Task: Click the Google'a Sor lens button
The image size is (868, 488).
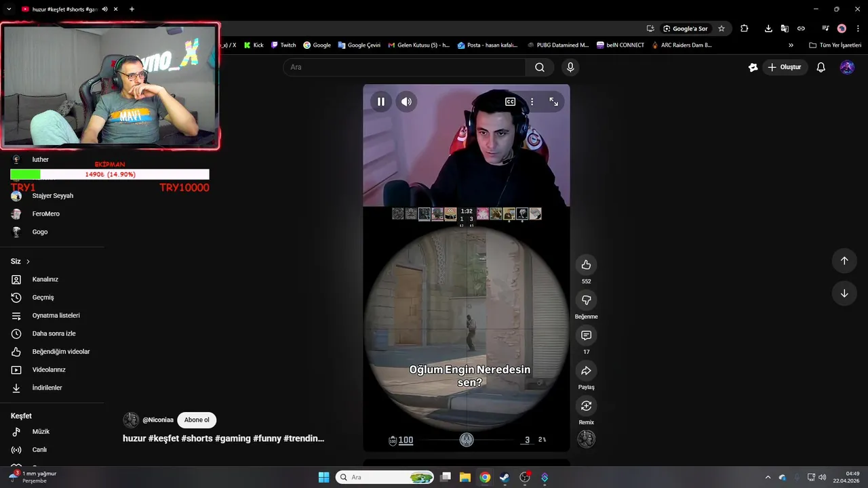Action: (x=686, y=28)
